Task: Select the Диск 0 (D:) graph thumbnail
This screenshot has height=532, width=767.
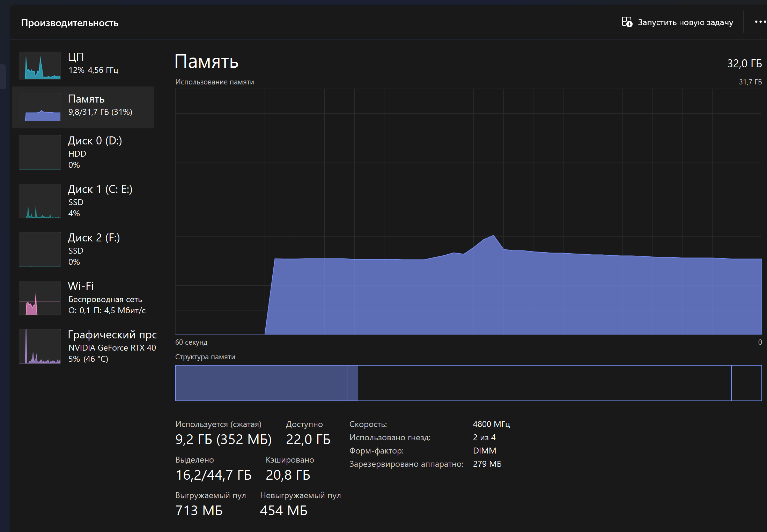Action: [40, 152]
